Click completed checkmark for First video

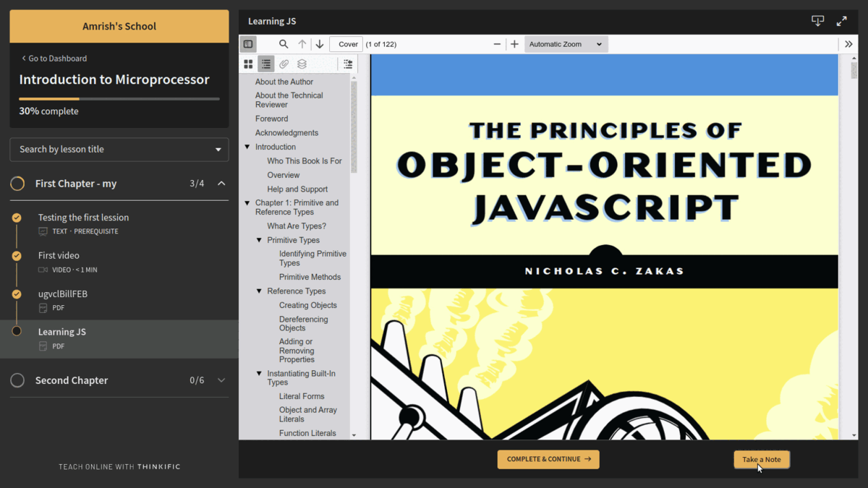(17, 256)
